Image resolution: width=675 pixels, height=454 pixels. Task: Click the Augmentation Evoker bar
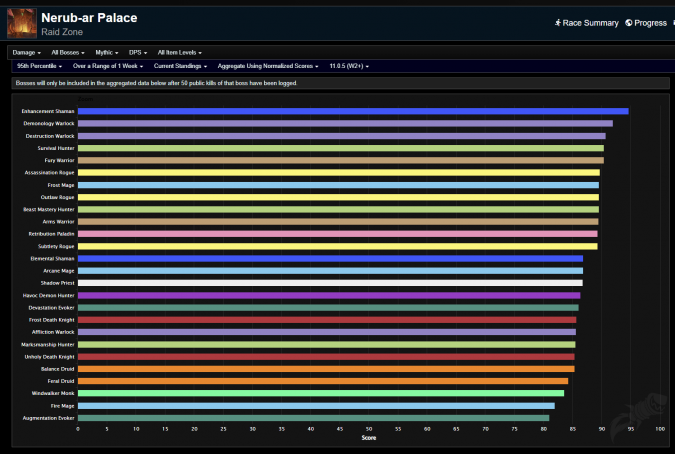coord(313,418)
